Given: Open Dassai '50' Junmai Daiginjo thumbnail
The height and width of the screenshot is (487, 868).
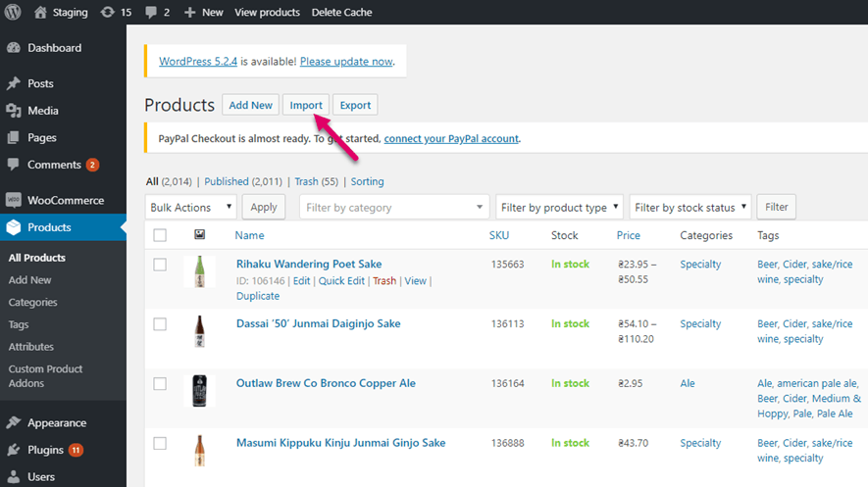Looking at the screenshot, I should [x=199, y=331].
